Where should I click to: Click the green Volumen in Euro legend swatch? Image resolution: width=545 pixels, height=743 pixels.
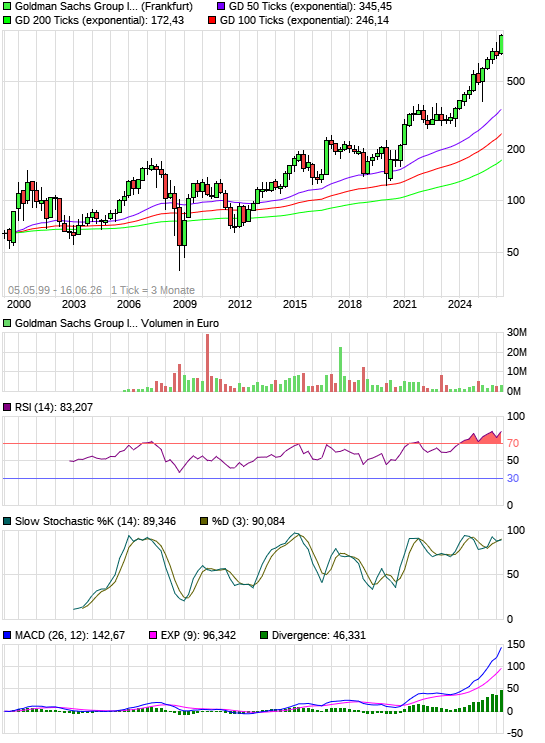[7, 323]
